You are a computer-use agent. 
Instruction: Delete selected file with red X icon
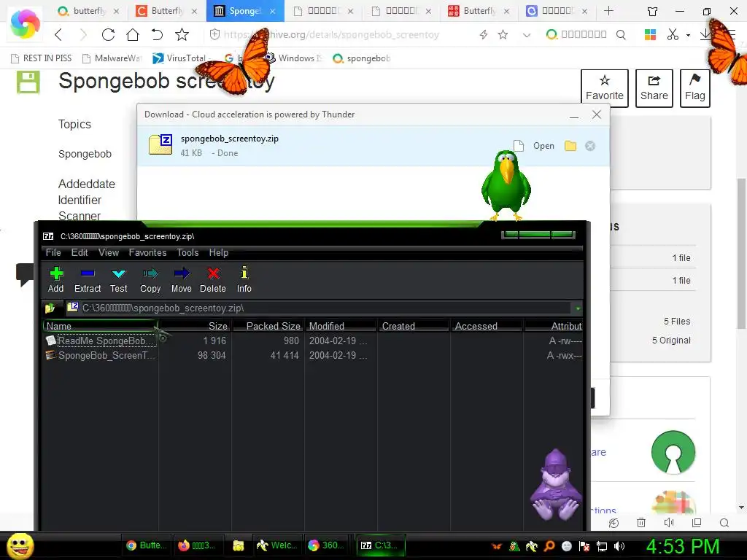click(213, 279)
